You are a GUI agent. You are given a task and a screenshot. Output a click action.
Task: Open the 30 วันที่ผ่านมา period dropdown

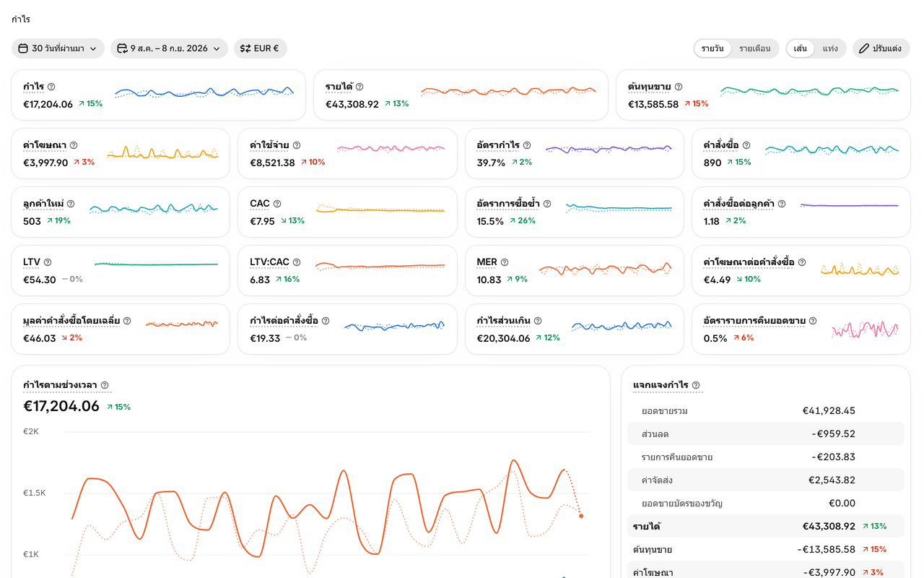tap(58, 48)
